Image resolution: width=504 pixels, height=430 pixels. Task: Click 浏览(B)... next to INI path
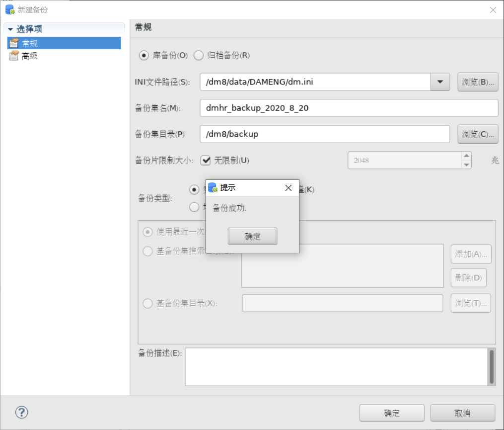(x=478, y=82)
